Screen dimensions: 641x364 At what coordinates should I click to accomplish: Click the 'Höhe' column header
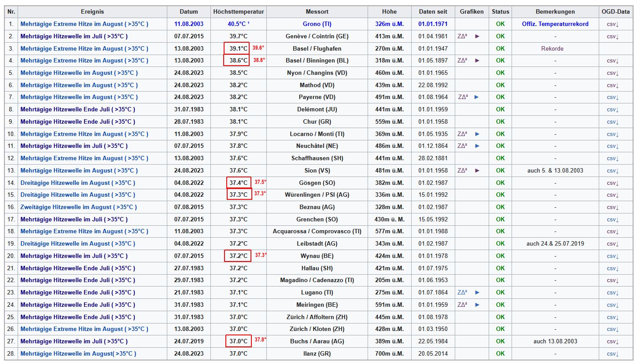tap(389, 11)
